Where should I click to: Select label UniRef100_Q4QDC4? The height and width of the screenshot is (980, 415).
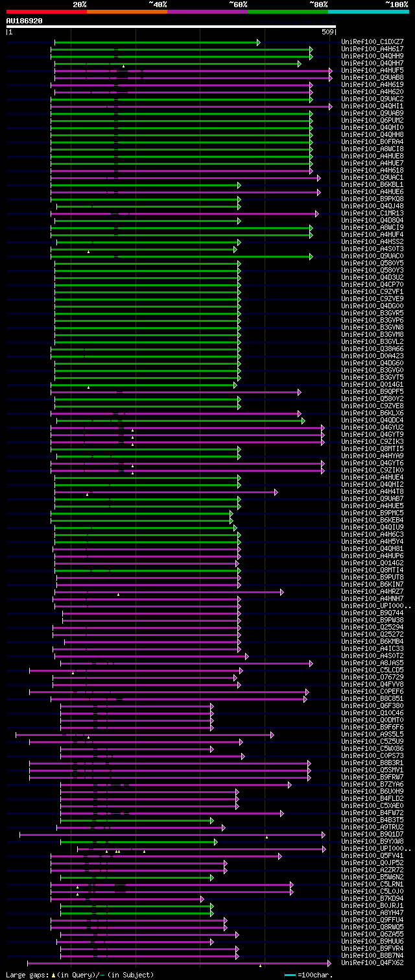(372, 421)
